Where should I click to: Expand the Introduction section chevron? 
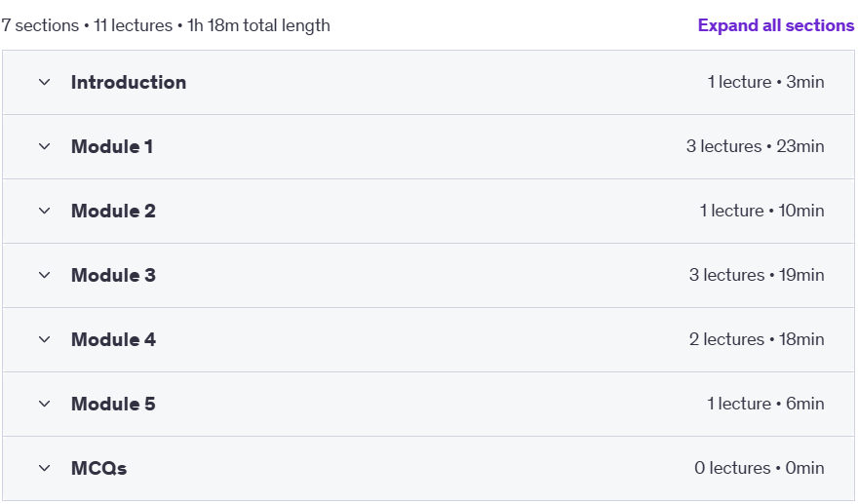[x=44, y=82]
